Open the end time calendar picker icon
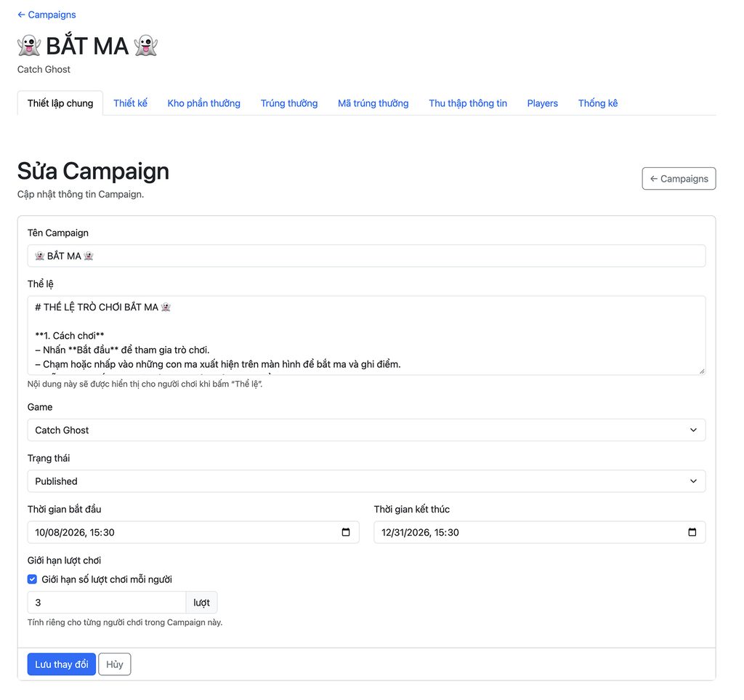The image size is (744, 700). [692, 532]
